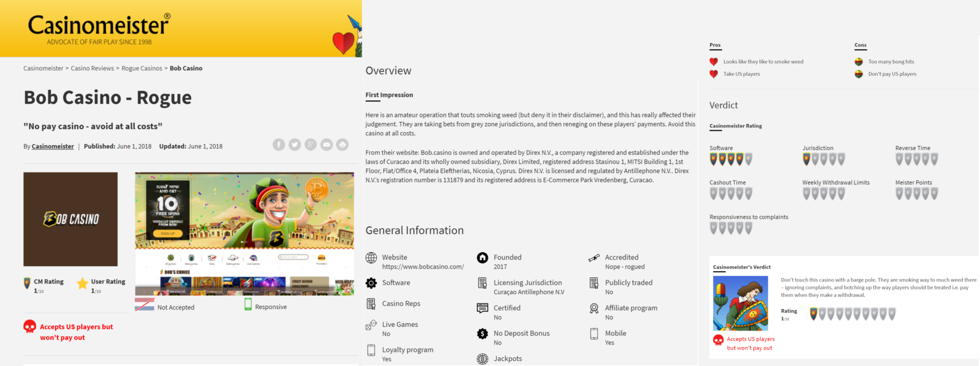
Task: Click the Accredited icon
Action: click(x=594, y=258)
